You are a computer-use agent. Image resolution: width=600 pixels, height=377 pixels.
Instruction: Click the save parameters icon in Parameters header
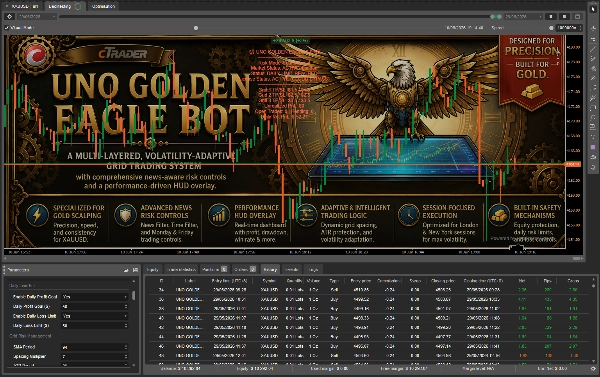tap(135, 270)
